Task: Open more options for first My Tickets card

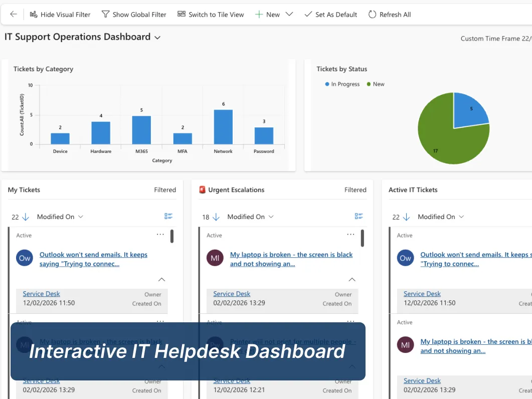Action: click(x=160, y=234)
